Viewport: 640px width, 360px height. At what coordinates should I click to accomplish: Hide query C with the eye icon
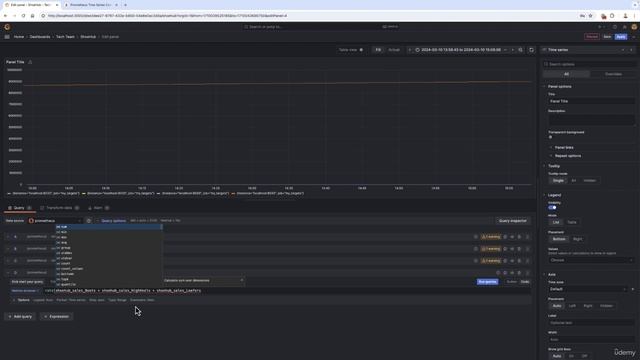[x=512, y=260]
